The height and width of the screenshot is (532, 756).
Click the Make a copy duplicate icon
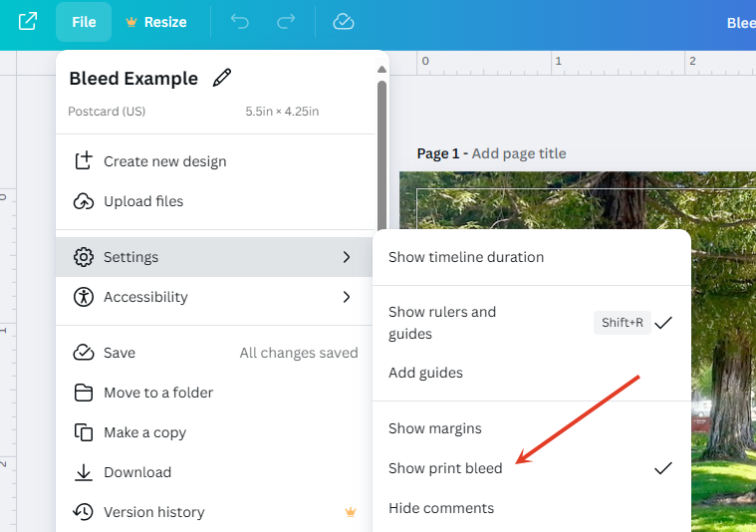click(84, 432)
